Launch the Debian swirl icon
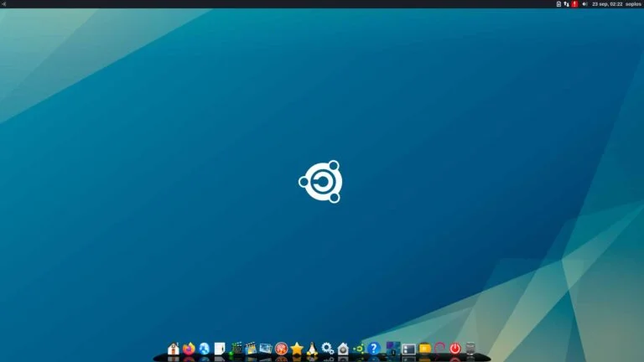 click(x=439, y=349)
